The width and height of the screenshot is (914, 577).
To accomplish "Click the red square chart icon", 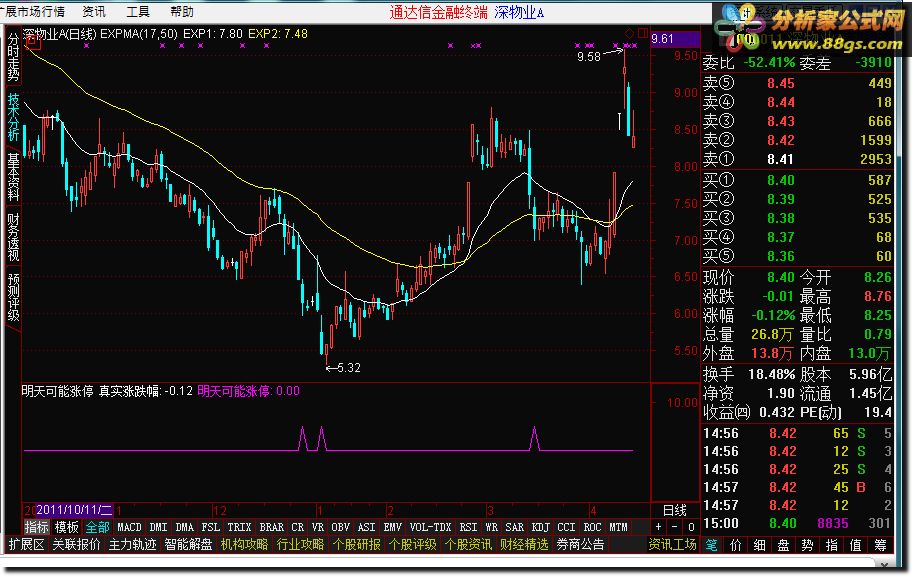I will (643, 33).
